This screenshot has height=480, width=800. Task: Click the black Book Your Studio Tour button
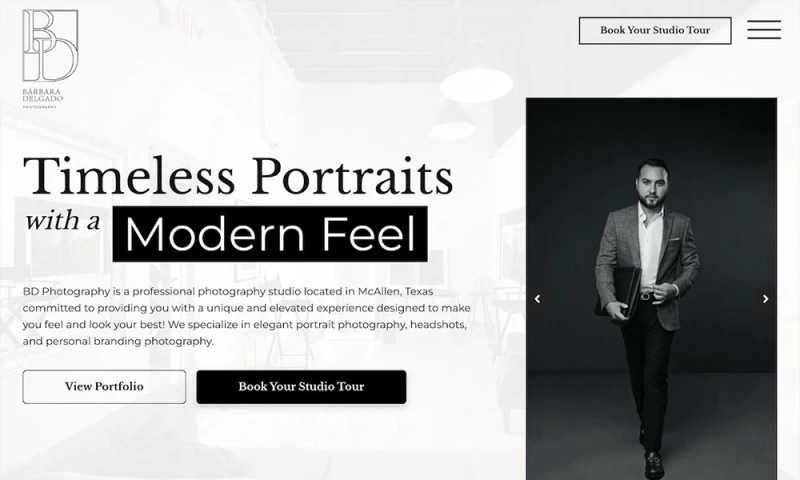click(302, 387)
